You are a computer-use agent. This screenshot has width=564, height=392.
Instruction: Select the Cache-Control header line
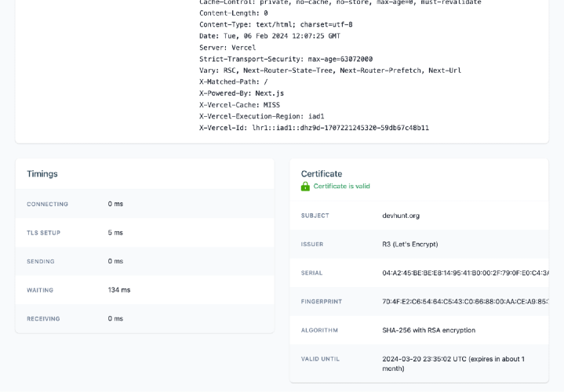pos(340,2)
